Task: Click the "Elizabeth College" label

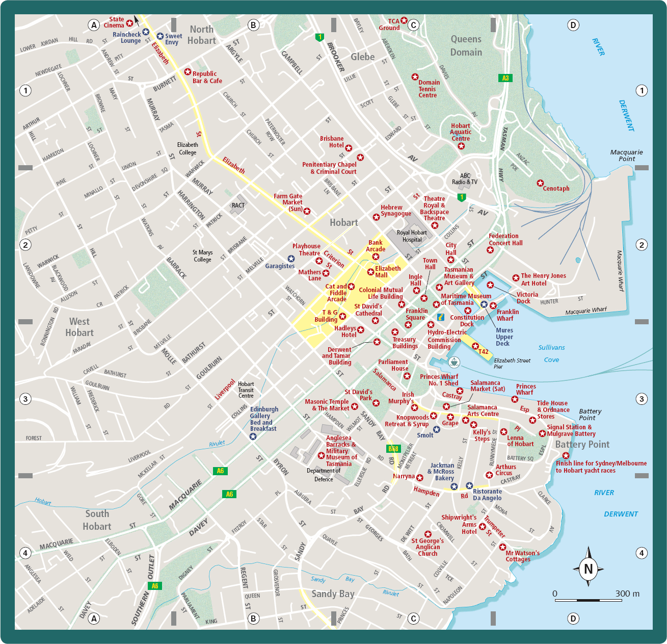Action: (188, 149)
